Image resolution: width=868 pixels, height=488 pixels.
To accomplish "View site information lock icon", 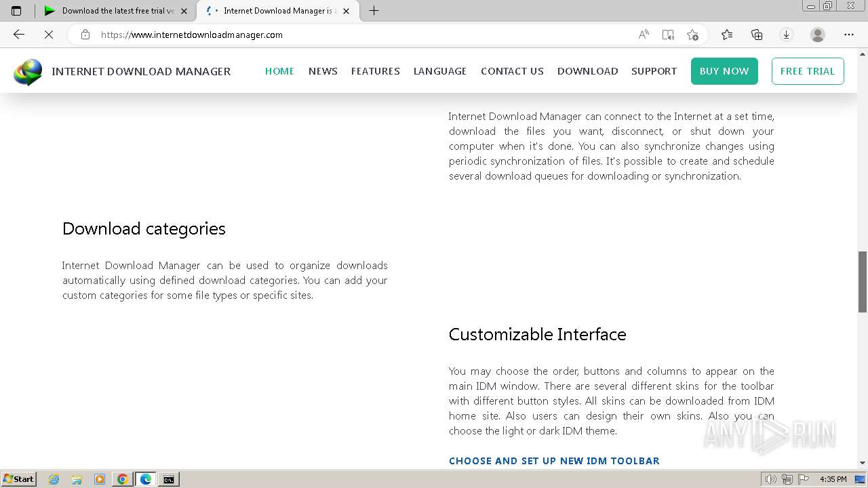I will 85,35.
